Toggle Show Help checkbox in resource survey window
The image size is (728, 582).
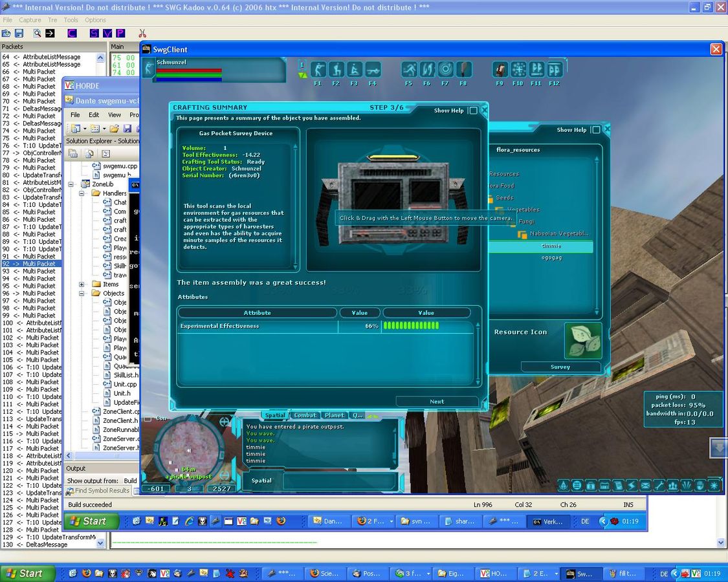pyautogui.click(x=596, y=130)
